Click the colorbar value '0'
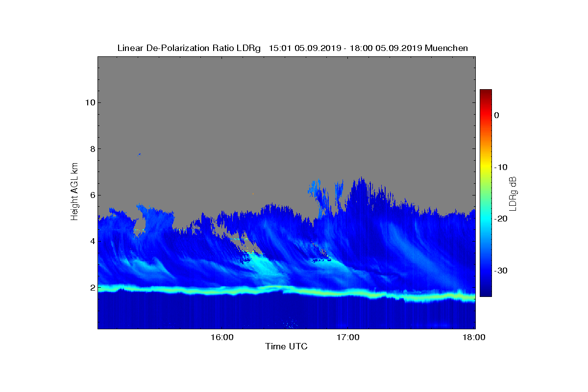This screenshot has height=392, width=588. 496,115
